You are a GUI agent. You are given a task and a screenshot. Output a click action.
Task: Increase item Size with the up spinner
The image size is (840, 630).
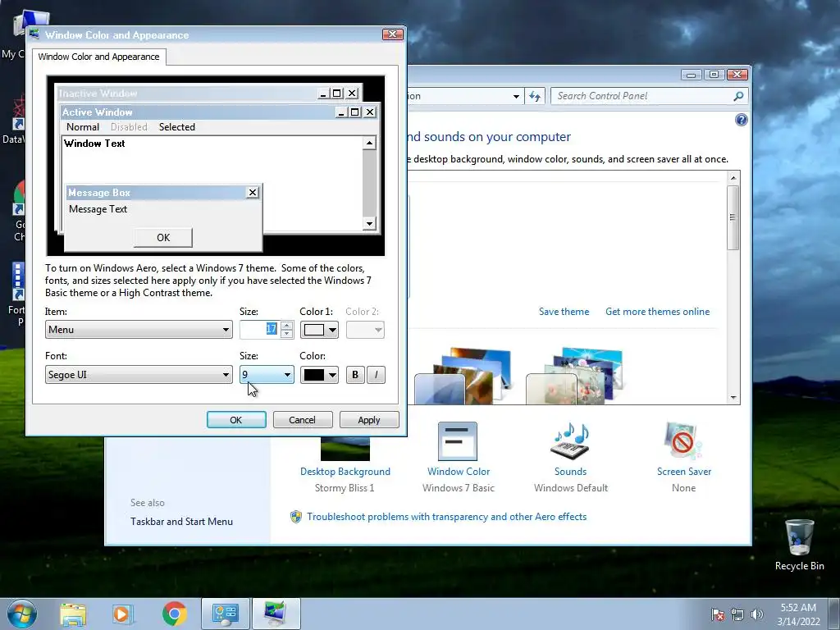click(286, 325)
